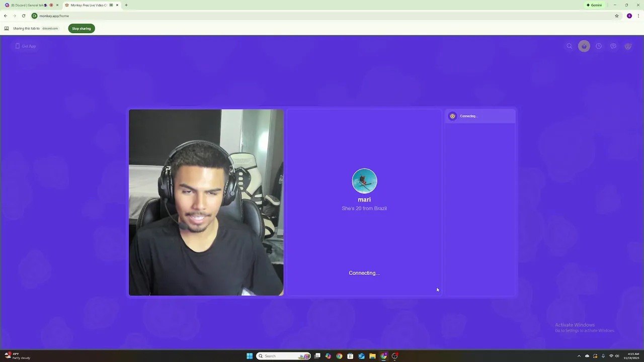Click the local webcam video preview
This screenshot has width=644, height=362.
[206, 203]
